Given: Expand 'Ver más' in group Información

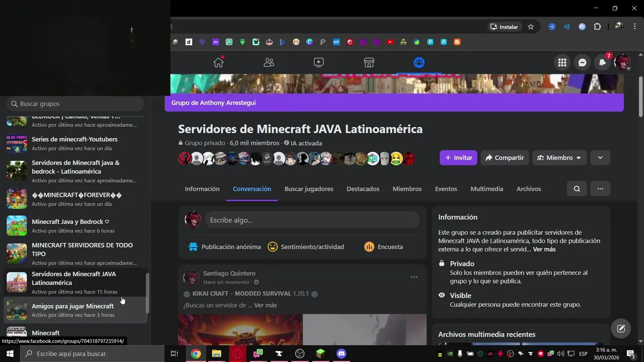Looking at the screenshot, I should point(544,249).
